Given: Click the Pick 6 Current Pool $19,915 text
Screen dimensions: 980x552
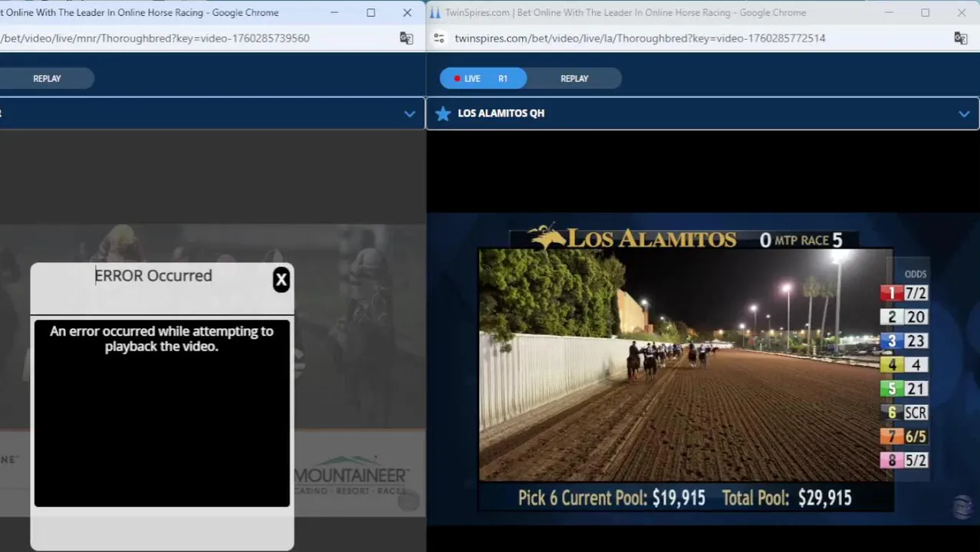Looking at the screenshot, I should pos(611,498).
